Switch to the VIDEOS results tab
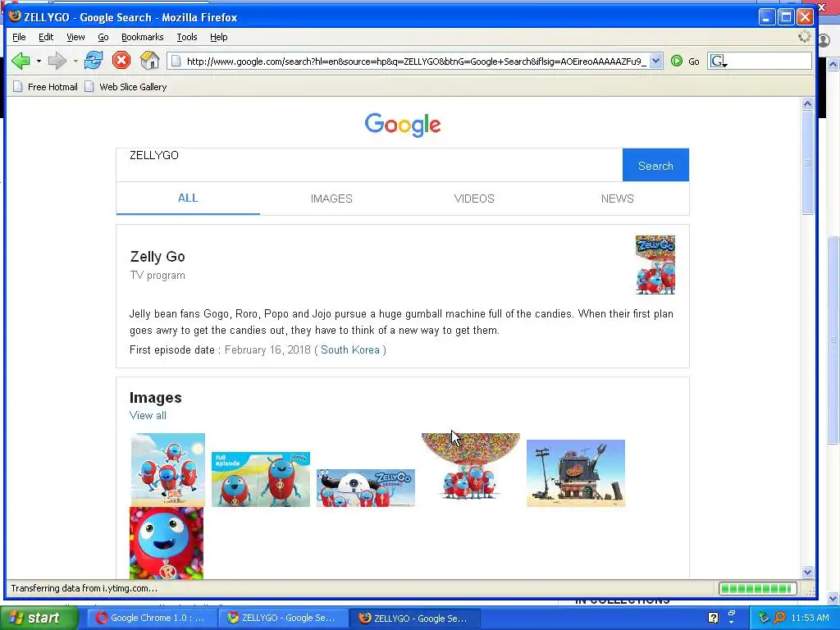 tap(474, 199)
